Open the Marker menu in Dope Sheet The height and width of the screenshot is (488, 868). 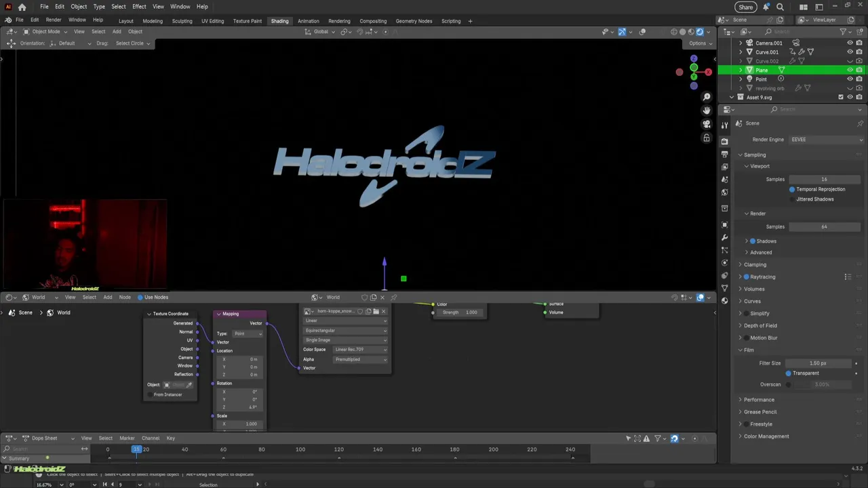coord(127,439)
